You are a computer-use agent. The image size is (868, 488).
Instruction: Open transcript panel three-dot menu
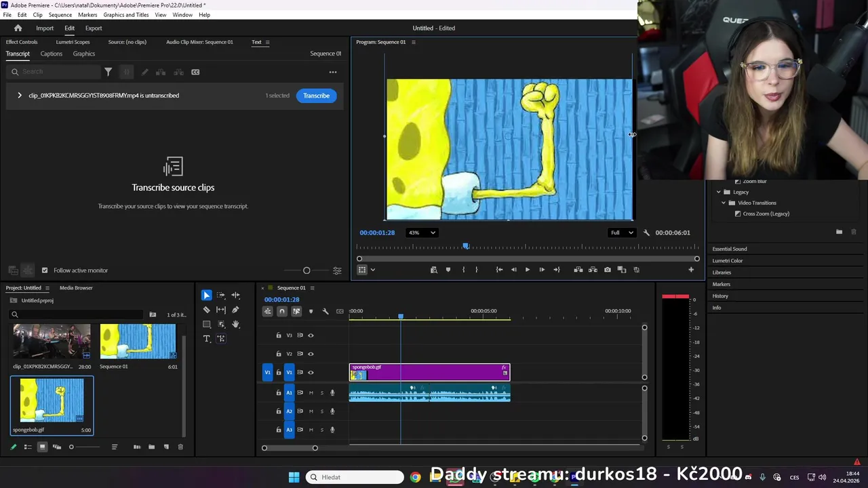(333, 72)
